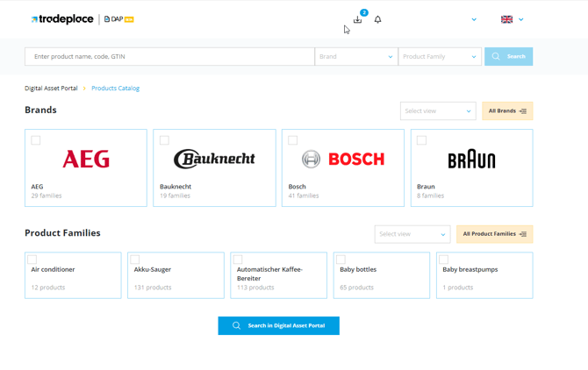Go to Digital Asset Portal breadcrumb
The width and height of the screenshot is (588, 370).
(x=51, y=89)
